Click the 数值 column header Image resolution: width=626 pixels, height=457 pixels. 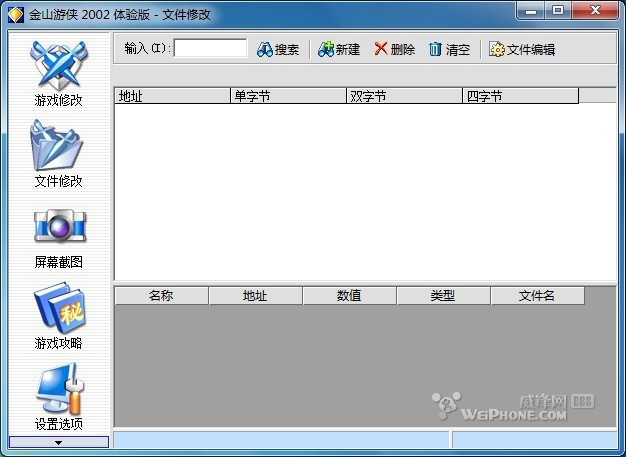pos(349,296)
